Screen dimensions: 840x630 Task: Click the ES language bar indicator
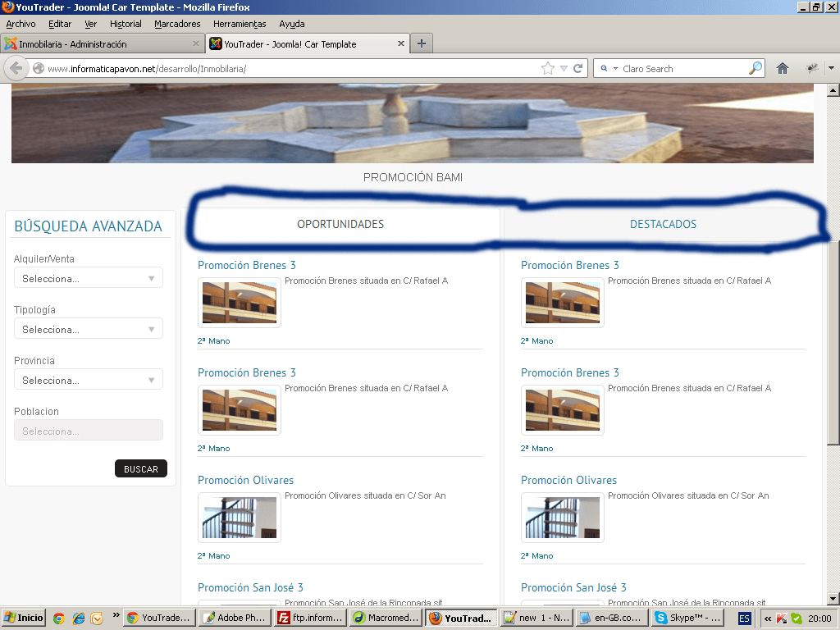tap(745, 619)
